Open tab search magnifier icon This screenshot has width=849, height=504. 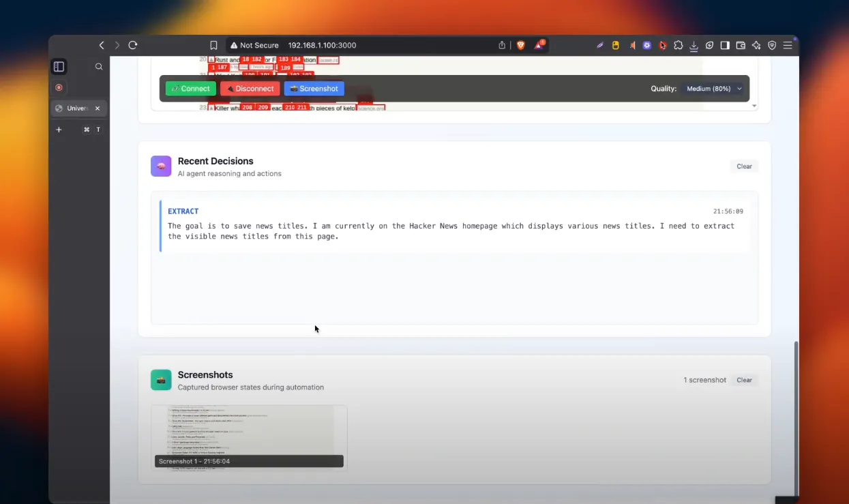click(99, 67)
